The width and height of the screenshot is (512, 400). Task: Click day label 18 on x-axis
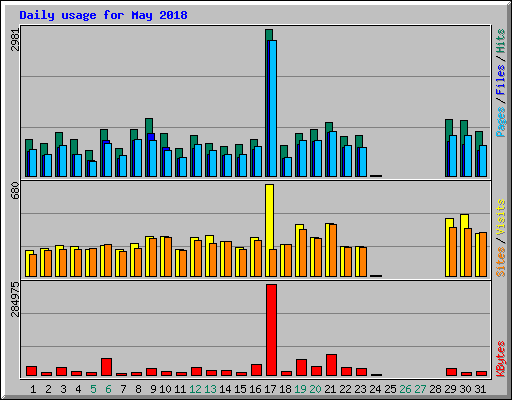pos(285,389)
